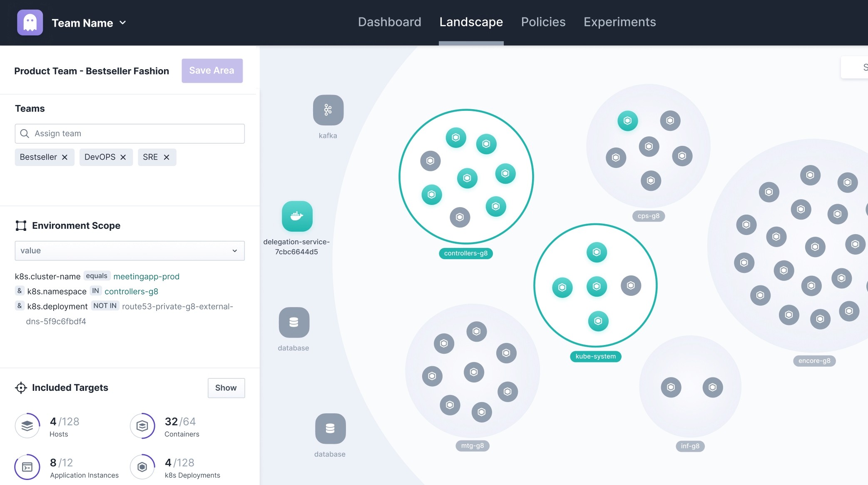Click the controllers-g8 namespace value in scope

[x=132, y=291]
